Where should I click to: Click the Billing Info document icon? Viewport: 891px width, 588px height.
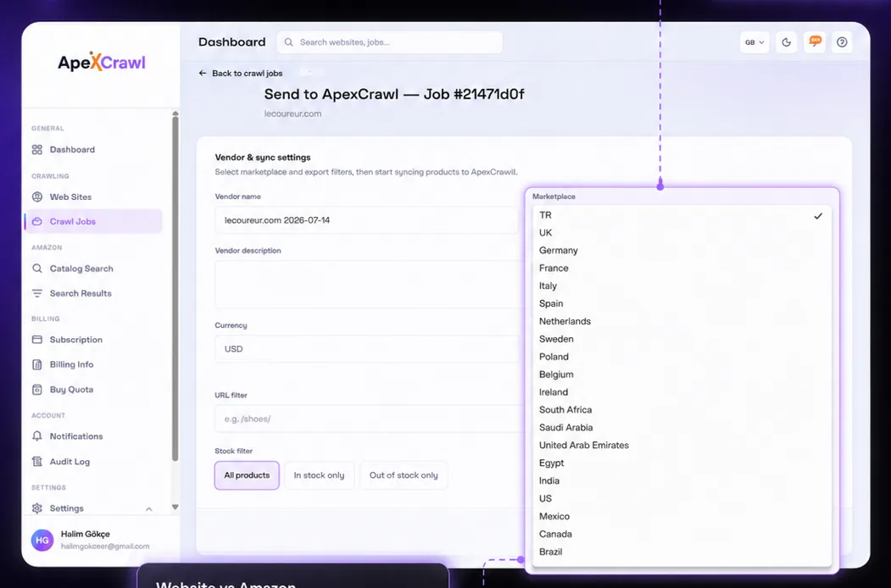[37, 364]
